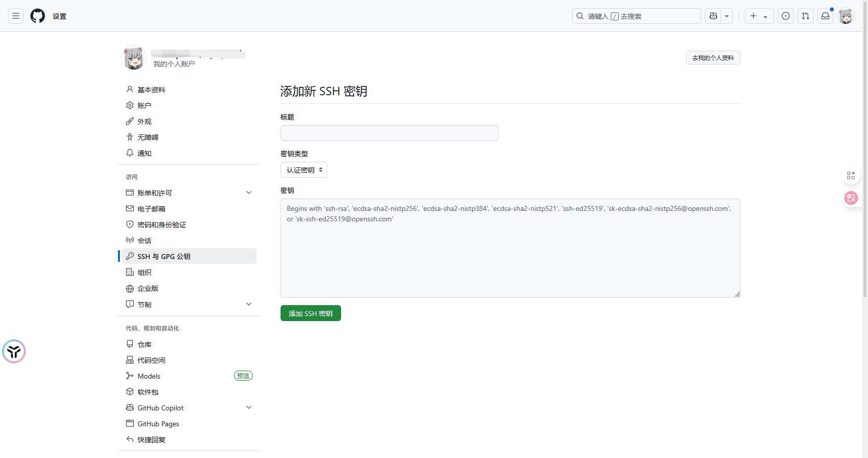The height and width of the screenshot is (458, 868).
Task: Open 账户 settings page
Action: (x=189, y=105)
